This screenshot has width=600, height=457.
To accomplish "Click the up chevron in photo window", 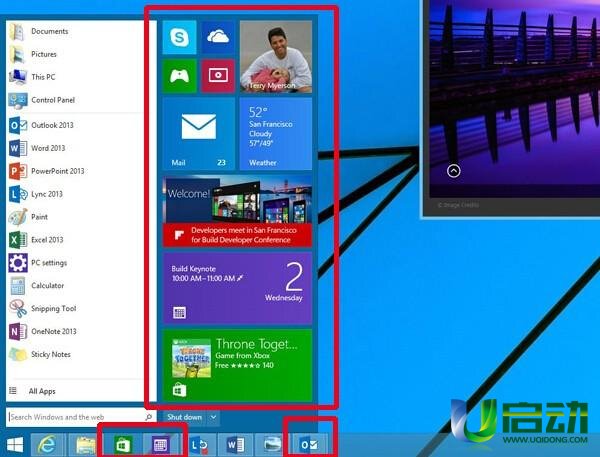I will tap(453, 171).
